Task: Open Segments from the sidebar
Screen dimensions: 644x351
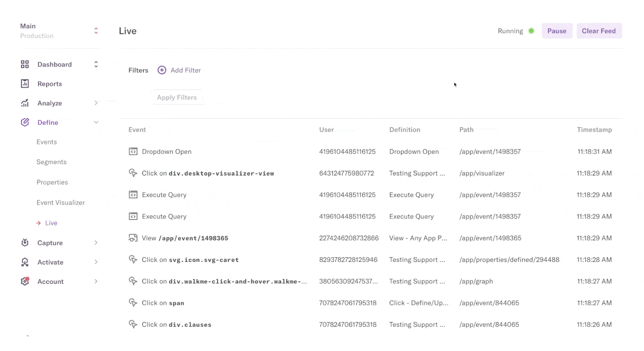Action: pyautogui.click(x=52, y=162)
